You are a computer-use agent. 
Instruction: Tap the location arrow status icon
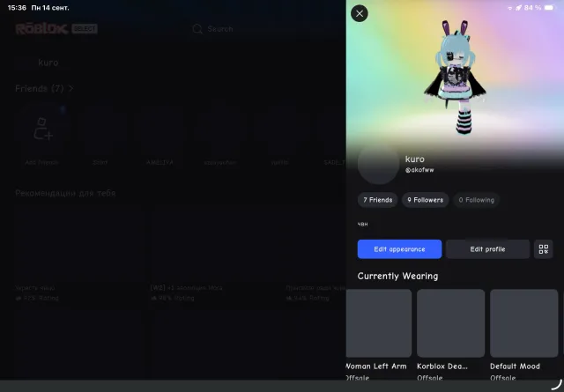pyautogui.click(x=519, y=8)
